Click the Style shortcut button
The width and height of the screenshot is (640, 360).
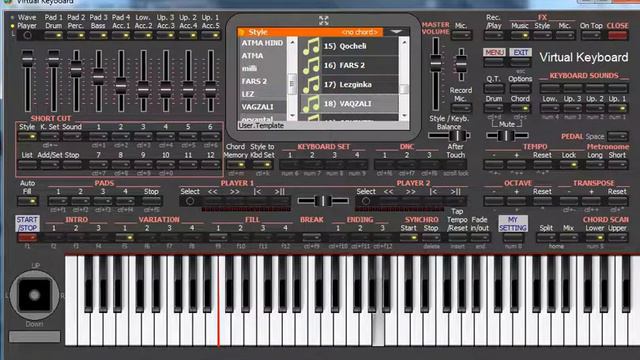coord(27,137)
